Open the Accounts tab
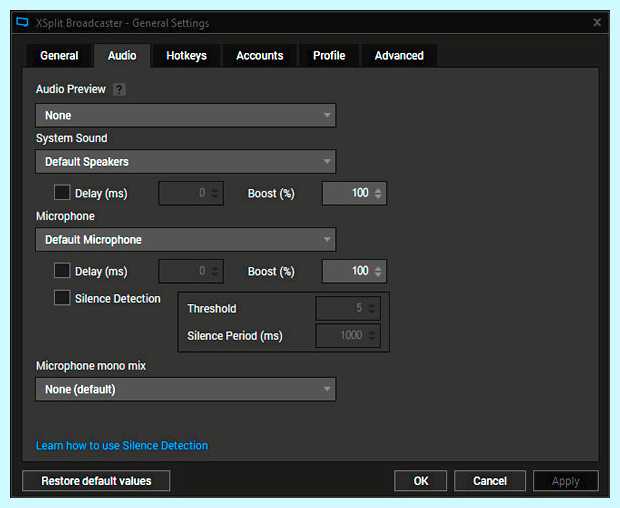This screenshot has height=508, width=620. 260,56
